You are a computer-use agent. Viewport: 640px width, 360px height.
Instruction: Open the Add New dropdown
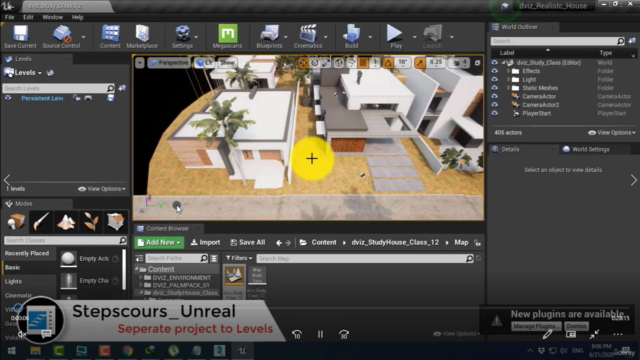point(159,242)
